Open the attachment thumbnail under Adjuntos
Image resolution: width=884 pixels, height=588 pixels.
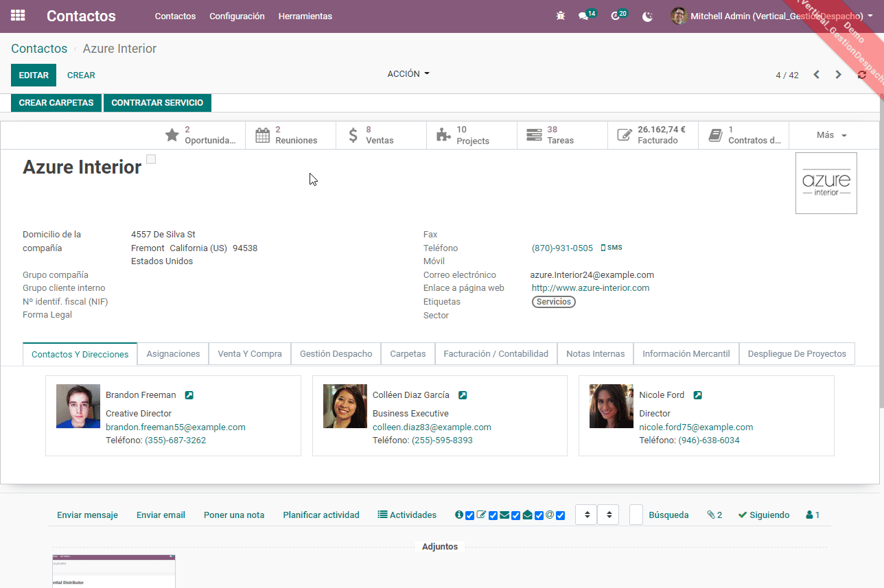tap(114, 571)
